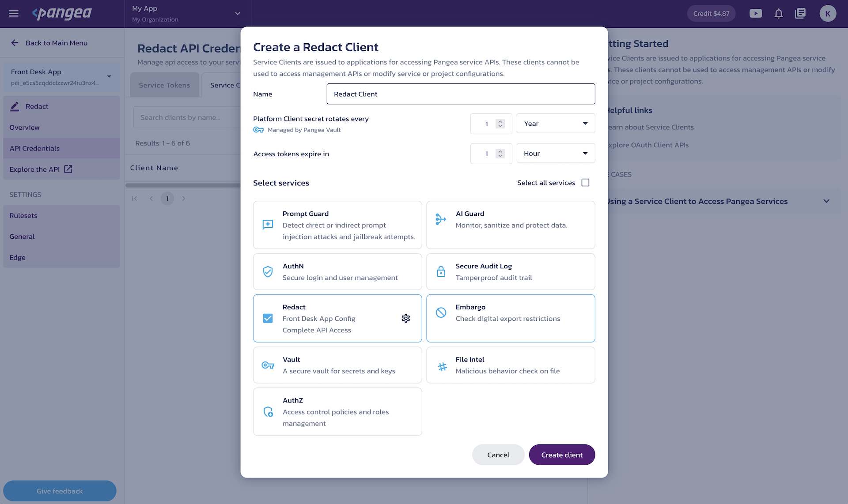Click the Prompt Guard chat icon
This screenshot has height=504, width=848.
(268, 225)
